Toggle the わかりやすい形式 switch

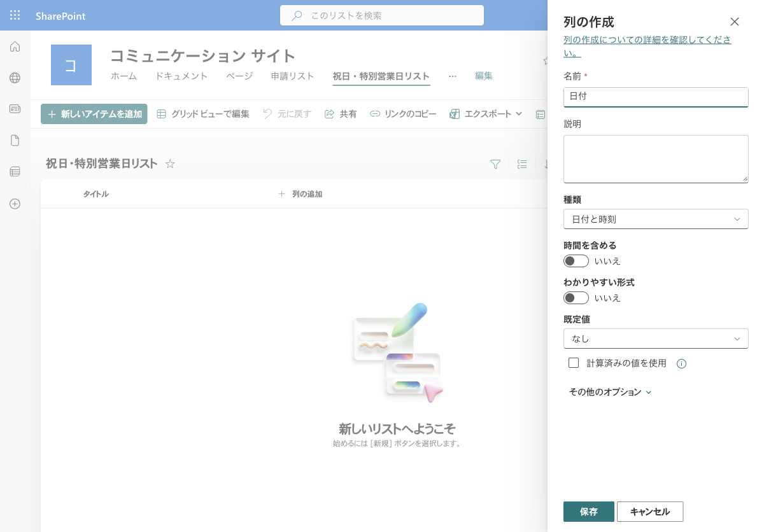[576, 298]
